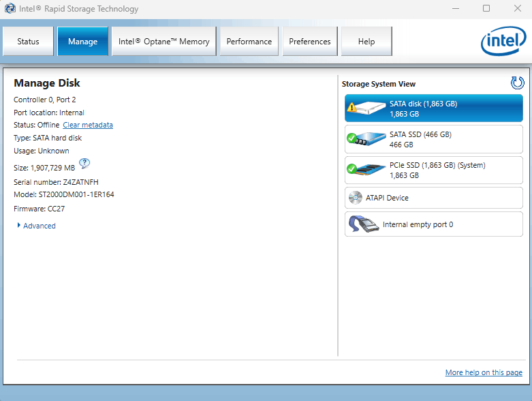Click the internal empty port cable icon
The height and width of the screenshot is (401, 532).
[363, 224]
